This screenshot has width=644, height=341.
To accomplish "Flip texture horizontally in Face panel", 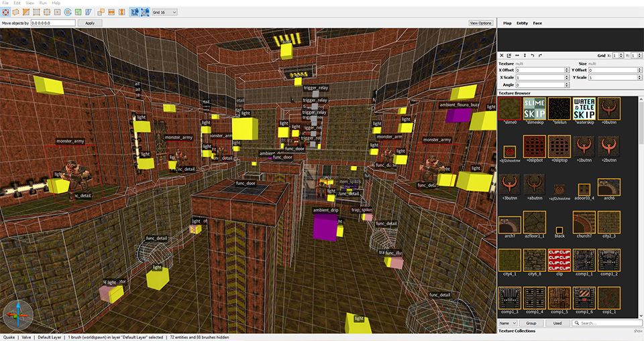I will point(517,55).
